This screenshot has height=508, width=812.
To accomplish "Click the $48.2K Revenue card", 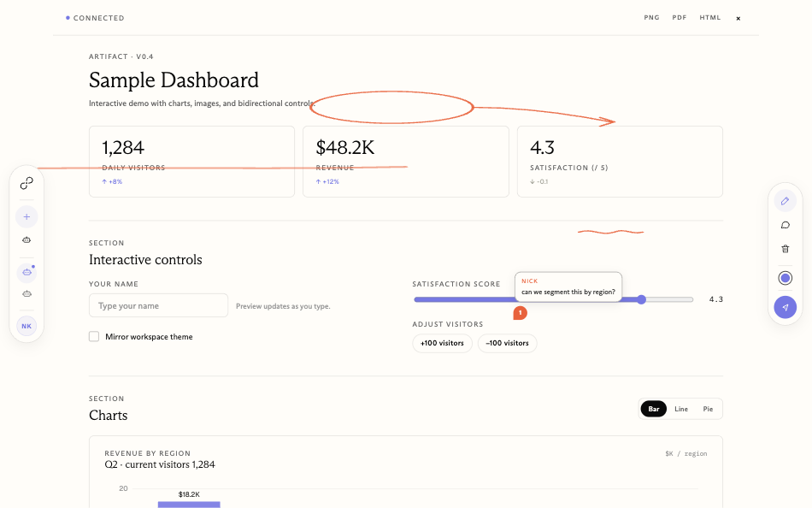I will pyautogui.click(x=406, y=162).
